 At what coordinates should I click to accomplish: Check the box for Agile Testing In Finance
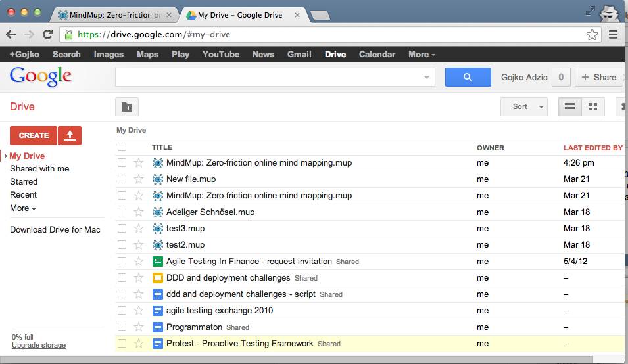(x=122, y=262)
